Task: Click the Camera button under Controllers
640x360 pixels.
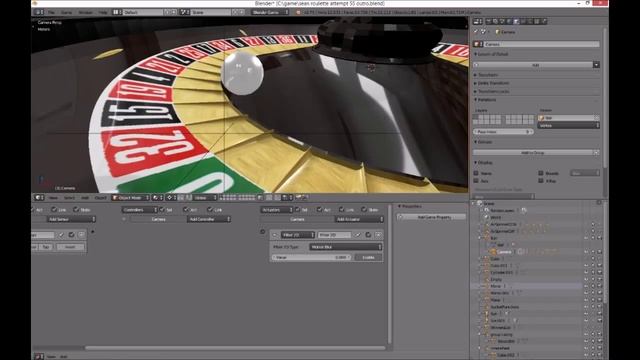Action: point(158,219)
